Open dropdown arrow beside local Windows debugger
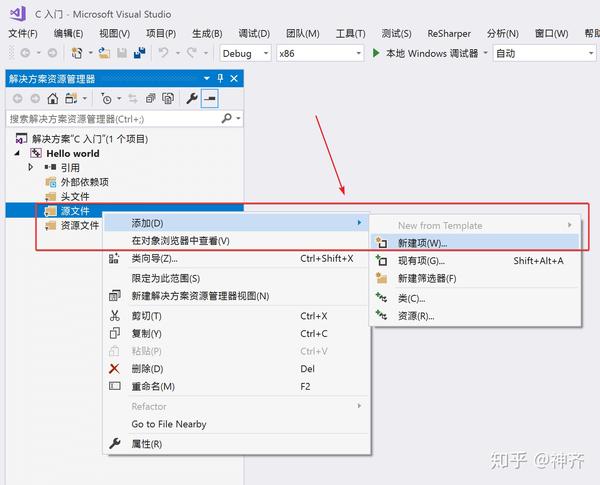 pyautogui.click(x=485, y=53)
